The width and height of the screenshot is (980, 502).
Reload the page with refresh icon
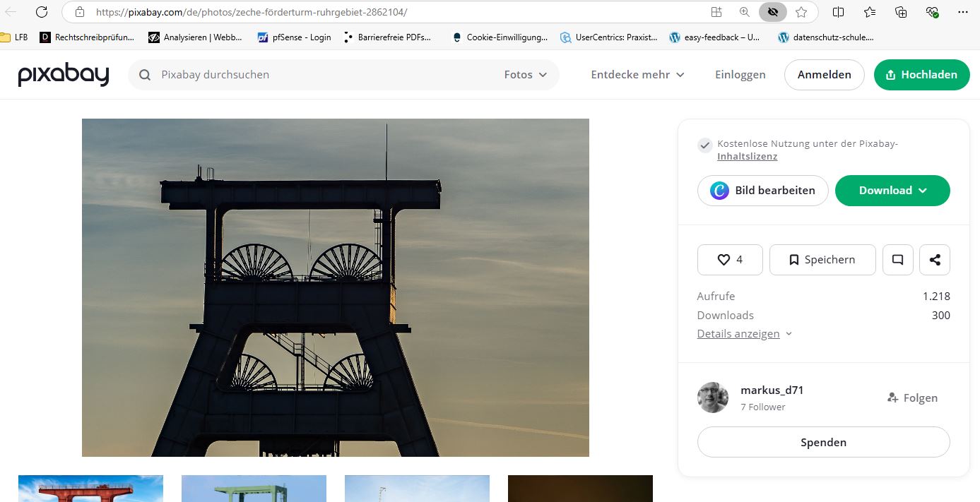42,12
